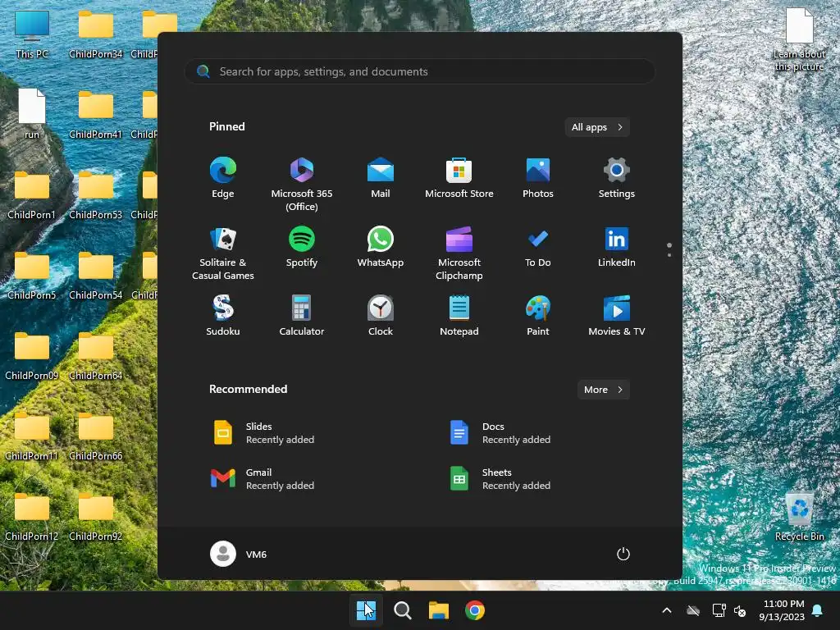Launch Notepad
The width and height of the screenshot is (840, 630).
459,316
